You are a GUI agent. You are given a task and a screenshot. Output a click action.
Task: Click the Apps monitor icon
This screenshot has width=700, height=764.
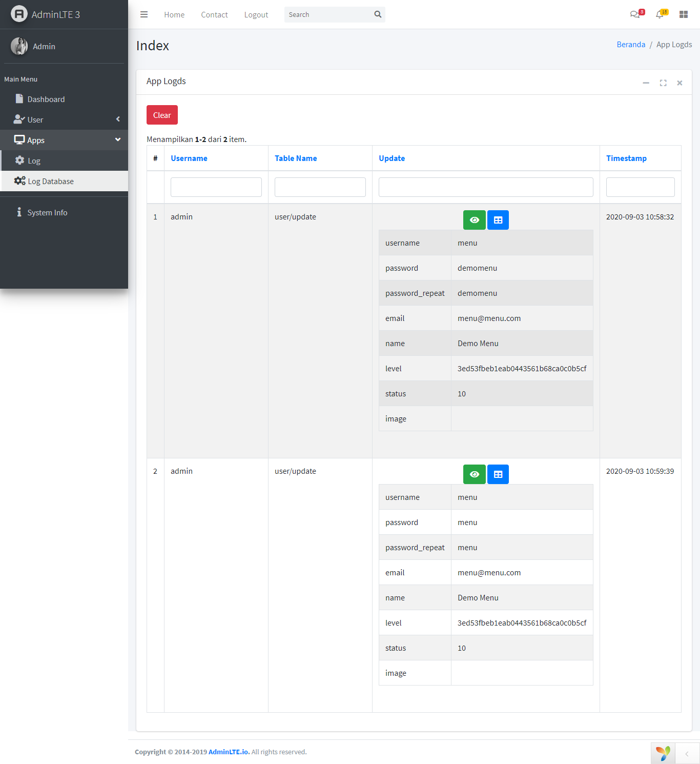click(19, 139)
